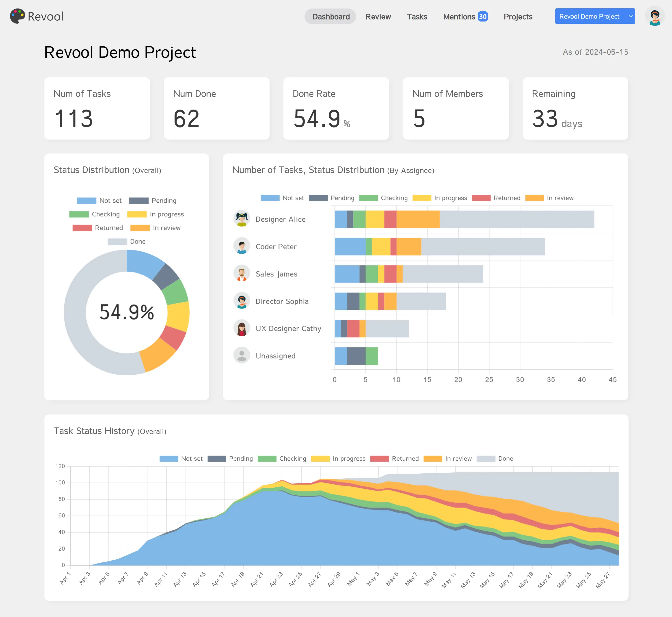
Task: Toggle Checking in the overall donut legend
Action: pos(95,214)
